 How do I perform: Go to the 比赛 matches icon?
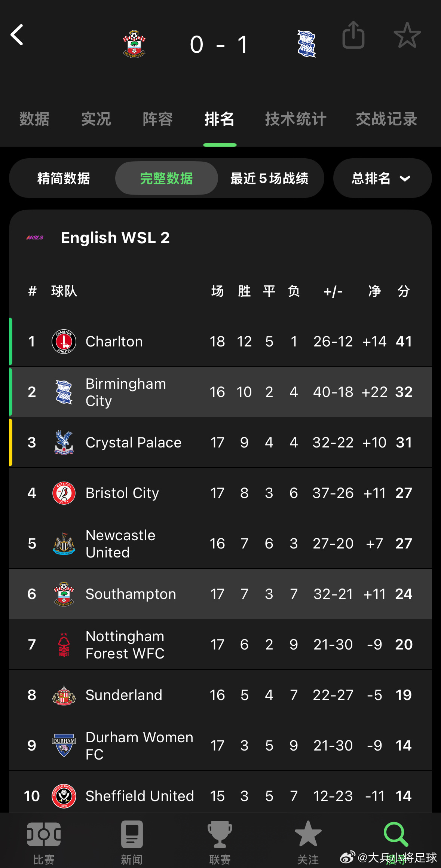tap(44, 835)
